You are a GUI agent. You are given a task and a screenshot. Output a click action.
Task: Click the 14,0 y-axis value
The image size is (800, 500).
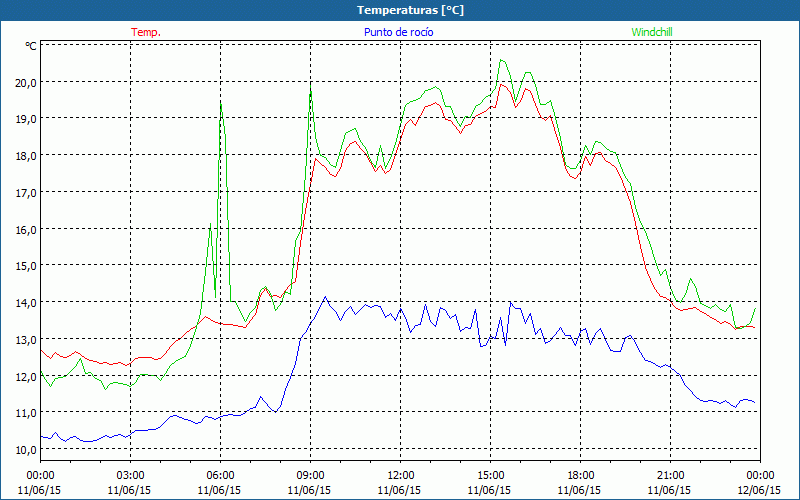tap(26, 303)
